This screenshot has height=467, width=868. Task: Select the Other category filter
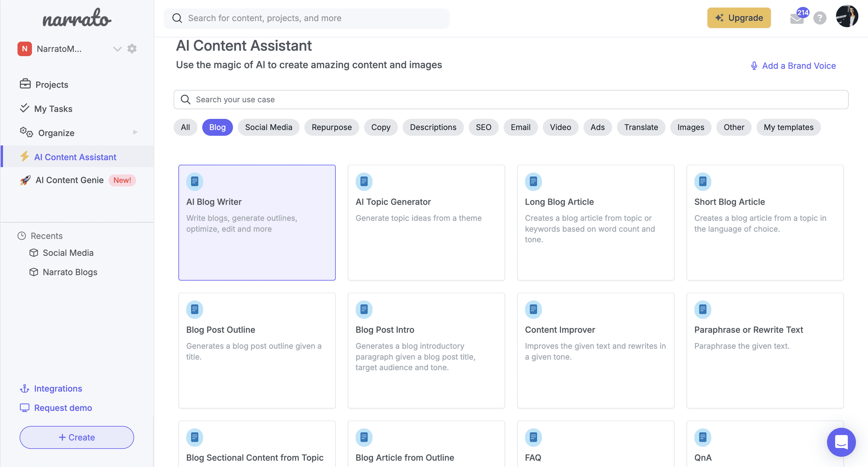pos(734,127)
